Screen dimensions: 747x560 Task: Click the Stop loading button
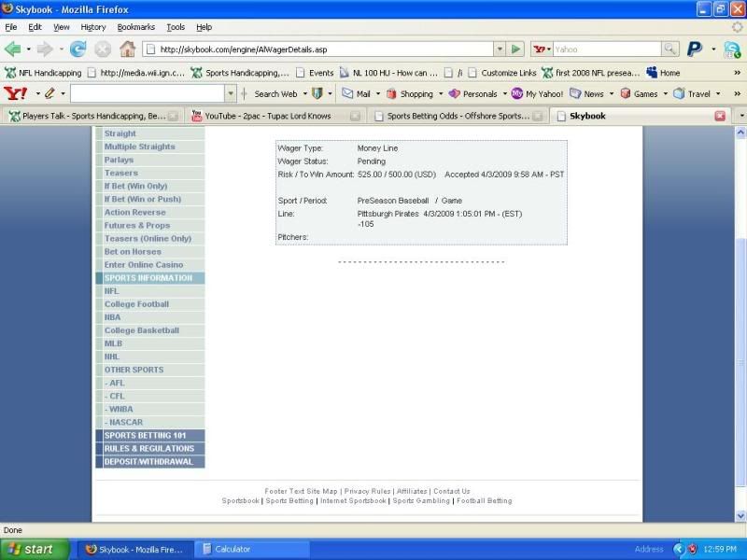[103, 49]
